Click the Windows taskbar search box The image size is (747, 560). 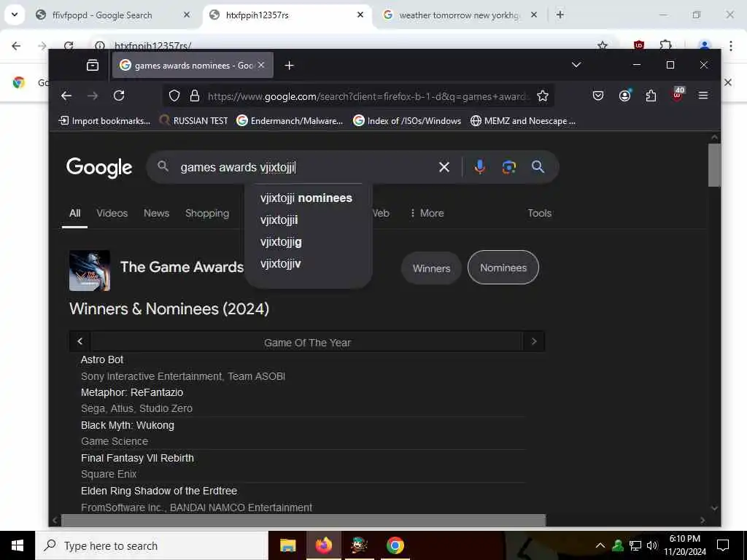pos(152,545)
